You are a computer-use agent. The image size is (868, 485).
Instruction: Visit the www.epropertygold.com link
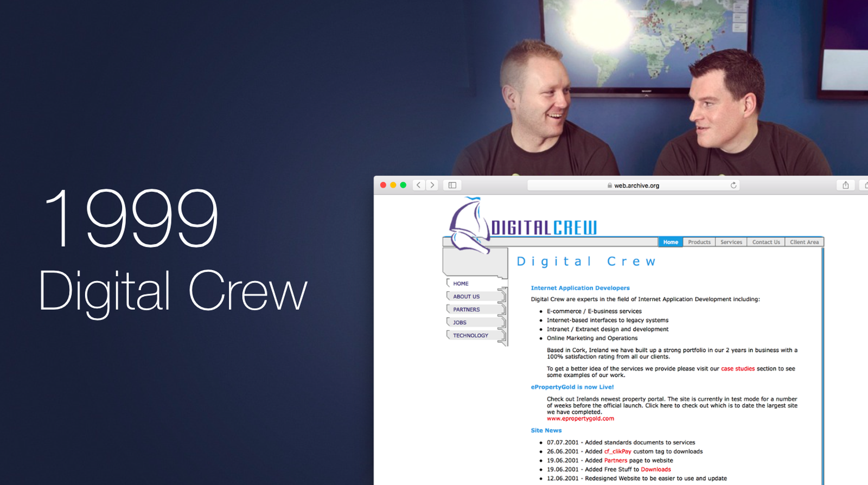tap(580, 419)
